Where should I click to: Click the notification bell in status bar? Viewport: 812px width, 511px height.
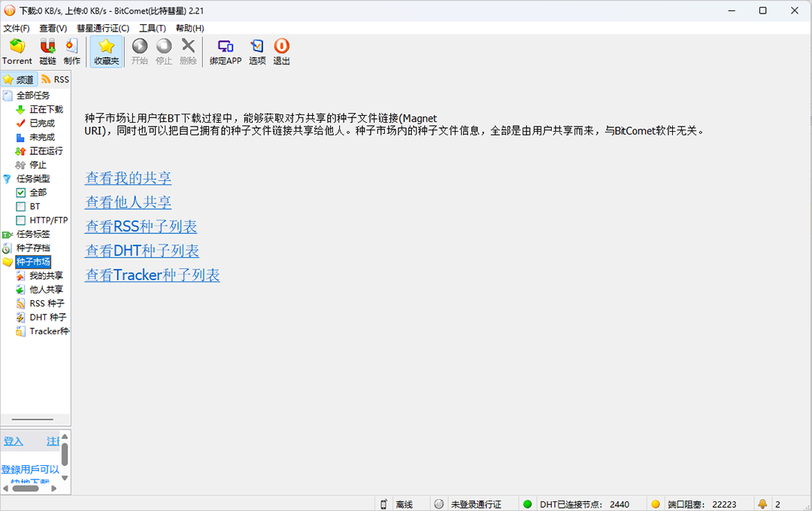coord(762,503)
